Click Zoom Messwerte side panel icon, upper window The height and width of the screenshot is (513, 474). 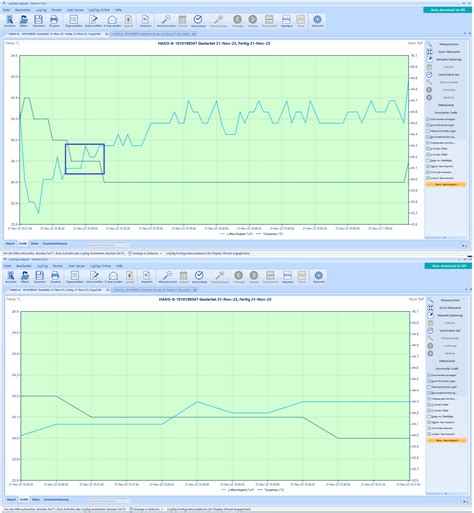pos(429,52)
